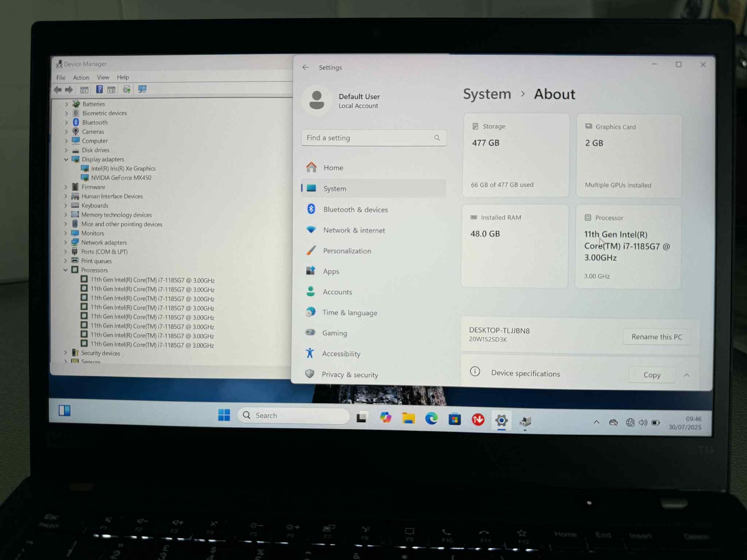Click the Rename this PC button

tap(657, 337)
